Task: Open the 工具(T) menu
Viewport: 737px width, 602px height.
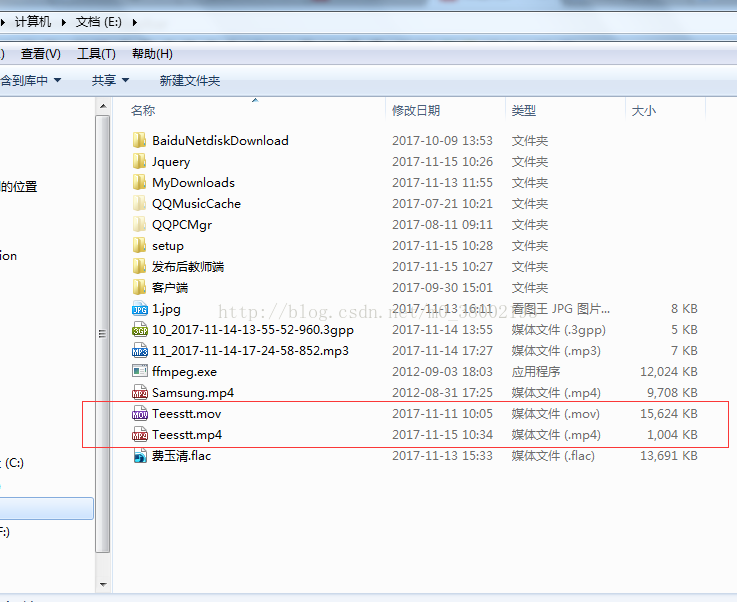Action: (x=96, y=54)
